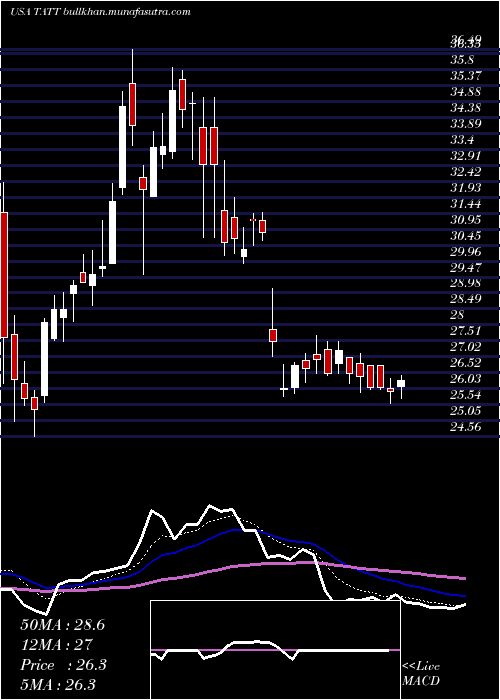Screen dimensions: 500x700
Task: Click the 31.93 price axis label
Action: coord(465,188)
